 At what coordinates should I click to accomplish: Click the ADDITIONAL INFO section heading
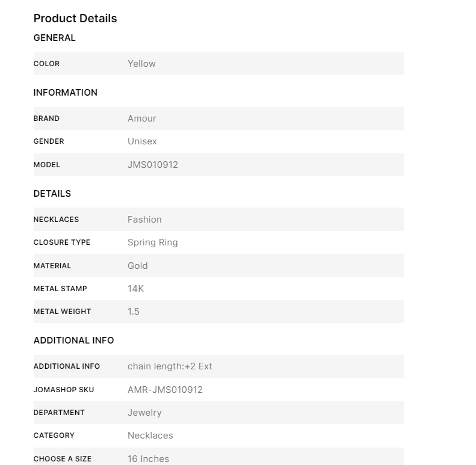(73, 340)
